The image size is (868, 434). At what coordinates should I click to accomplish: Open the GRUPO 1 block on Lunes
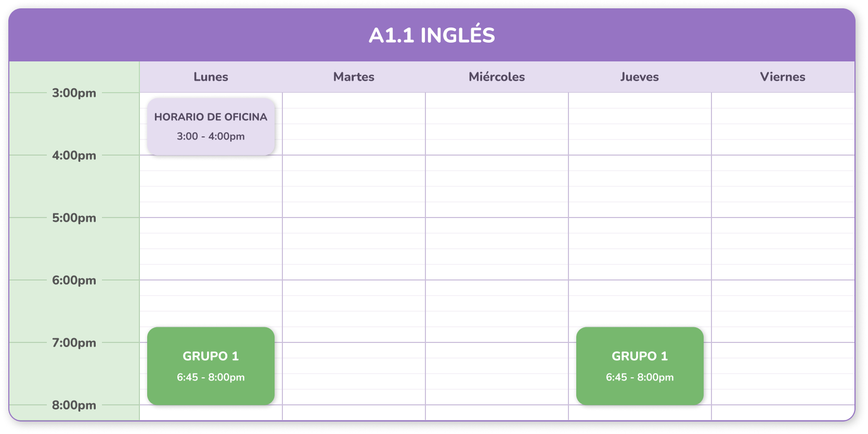[x=211, y=366]
